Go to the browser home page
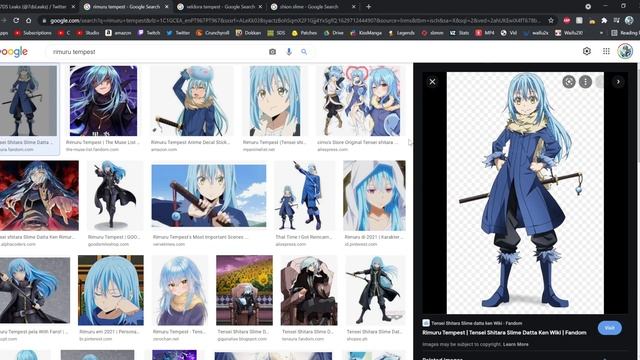This screenshot has height=360, width=640. click(29, 20)
